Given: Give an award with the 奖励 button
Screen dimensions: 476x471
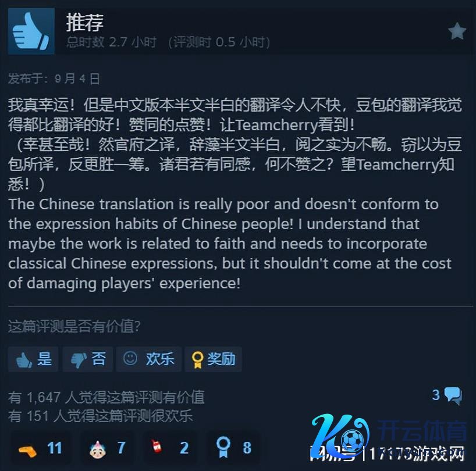Looking at the screenshot, I should [x=213, y=359].
